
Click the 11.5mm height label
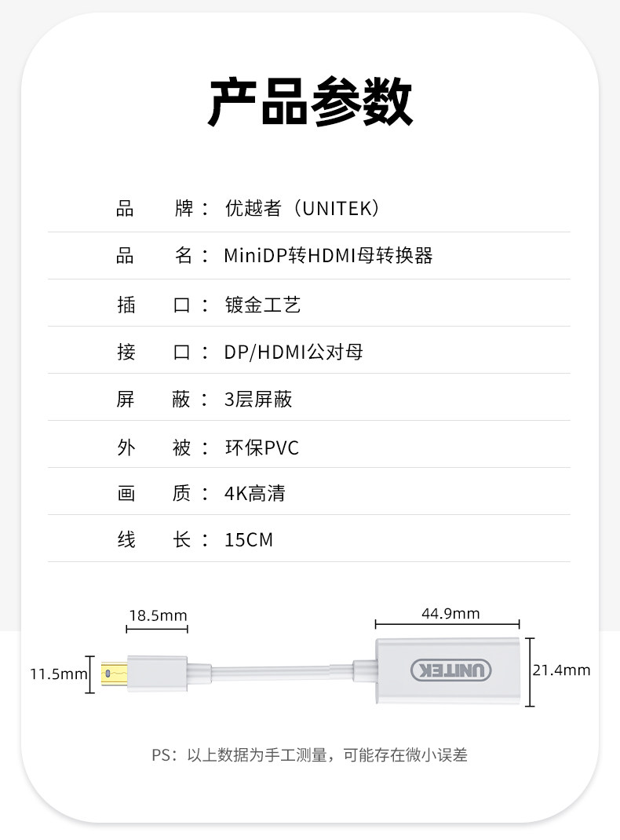click(x=58, y=674)
